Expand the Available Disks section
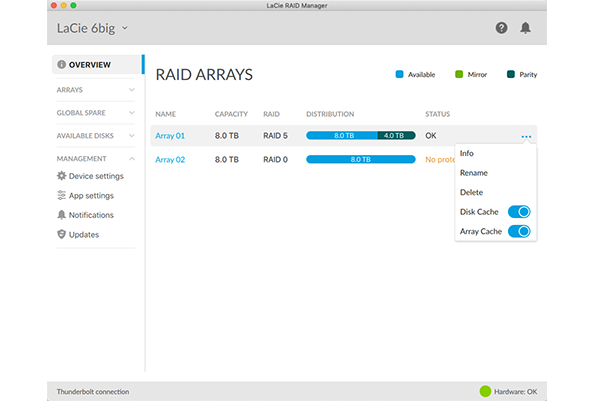Screen dimensions: 594x401 coord(95,136)
